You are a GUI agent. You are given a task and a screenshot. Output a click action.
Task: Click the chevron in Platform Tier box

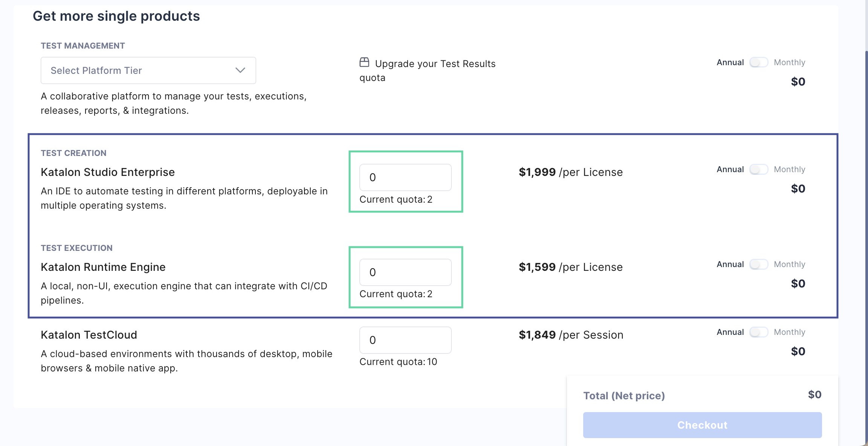coord(240,70)
